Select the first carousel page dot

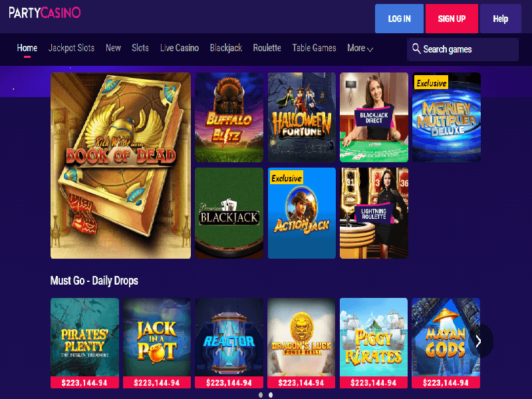coord(261,395)
